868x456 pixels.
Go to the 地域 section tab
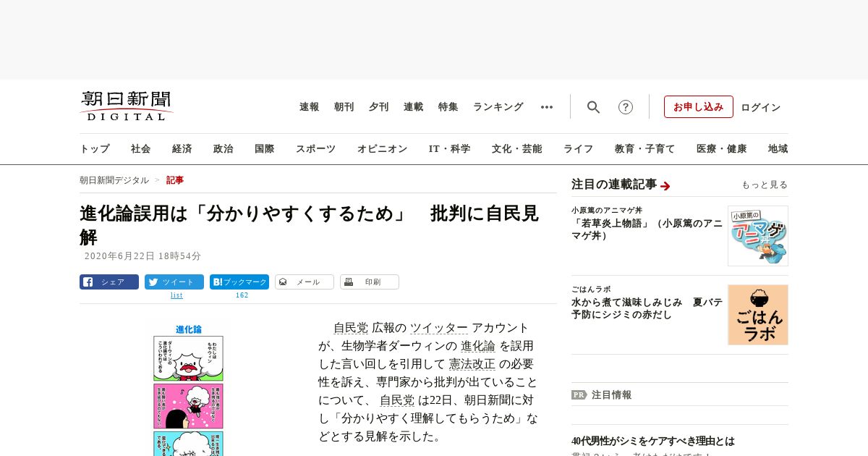coord(778,149)
